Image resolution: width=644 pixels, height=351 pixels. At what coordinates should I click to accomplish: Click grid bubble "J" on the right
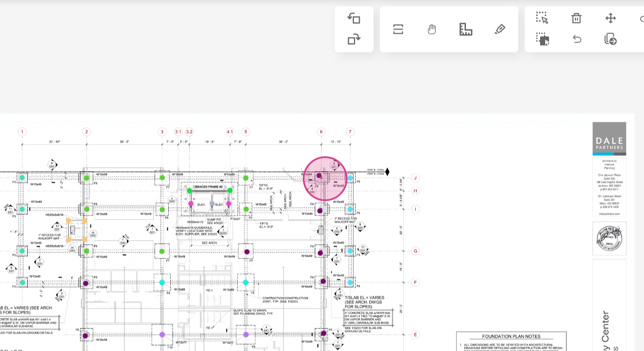coord(415,178)
